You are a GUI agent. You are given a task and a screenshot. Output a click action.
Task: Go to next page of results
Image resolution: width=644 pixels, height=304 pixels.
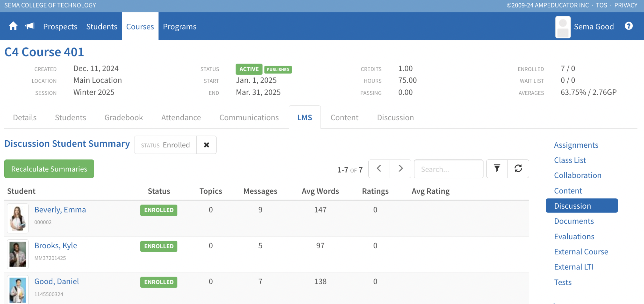click(400, 169)
